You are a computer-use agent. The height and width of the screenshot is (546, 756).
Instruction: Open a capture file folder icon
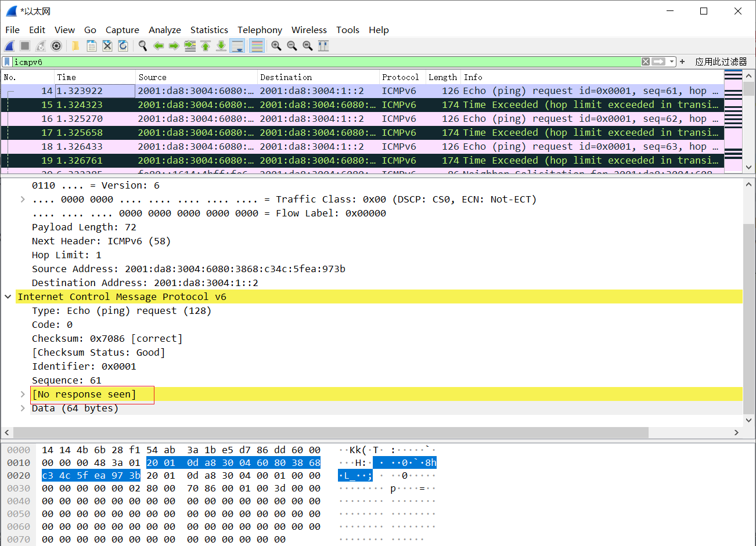[x=75, y=46]
